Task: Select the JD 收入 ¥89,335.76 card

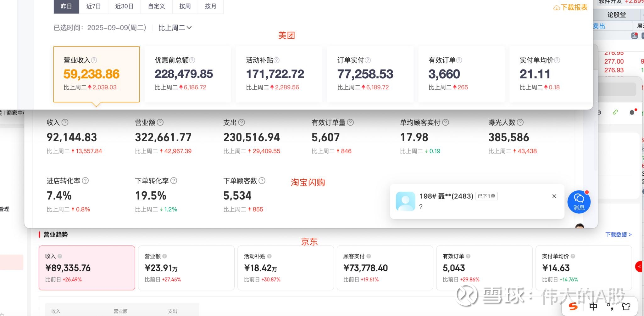Action: 87,268
